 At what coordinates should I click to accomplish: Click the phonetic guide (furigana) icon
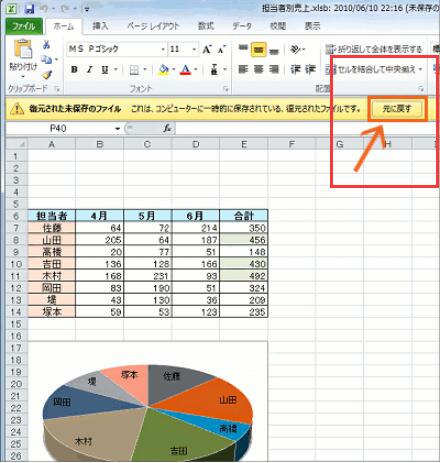pos(214,70)
